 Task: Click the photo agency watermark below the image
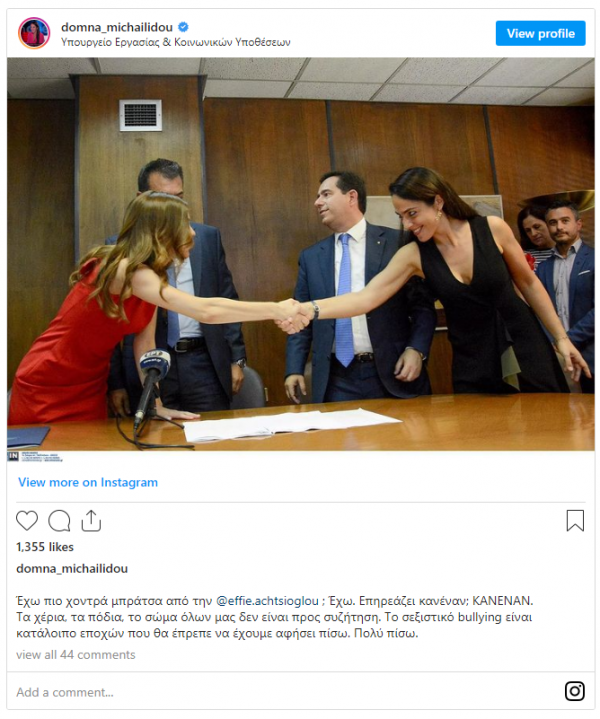point(35,457)
